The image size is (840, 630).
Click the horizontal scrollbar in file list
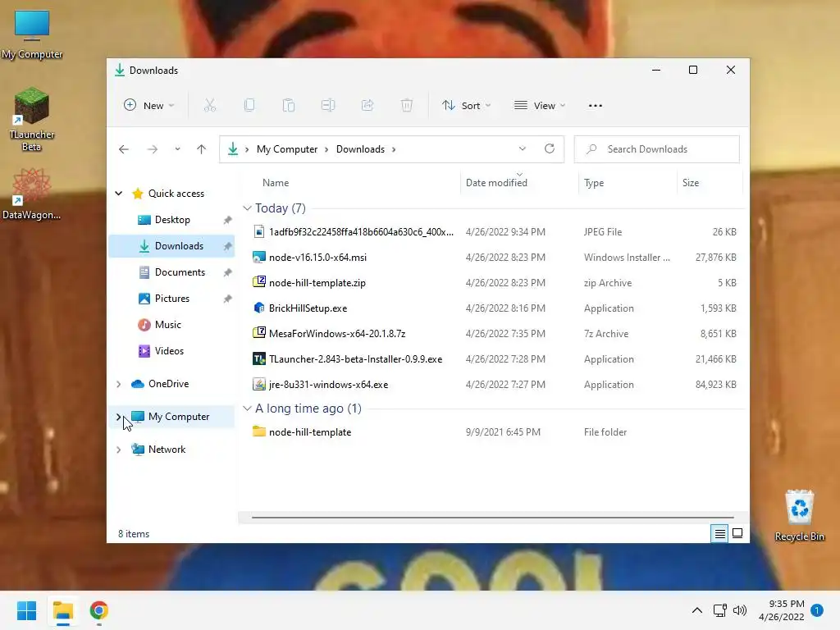point(492,518)
